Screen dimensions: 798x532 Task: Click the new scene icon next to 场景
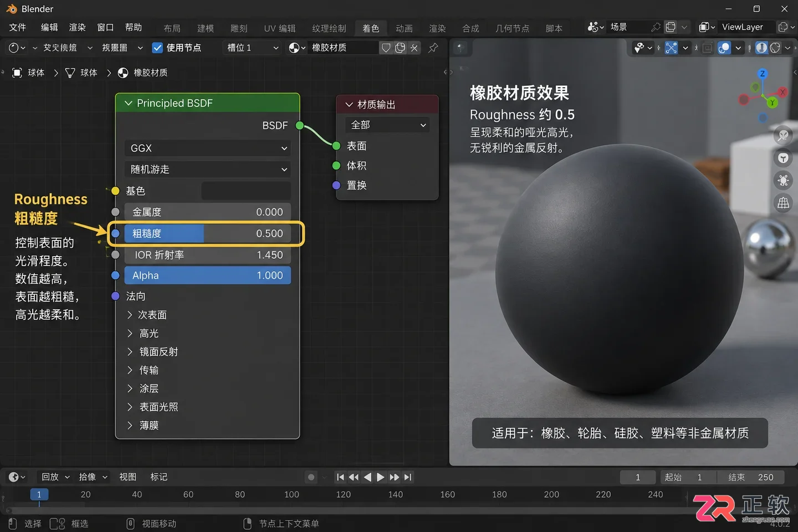[671, 27]
